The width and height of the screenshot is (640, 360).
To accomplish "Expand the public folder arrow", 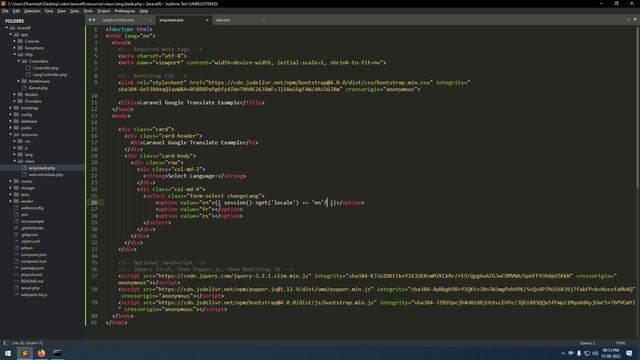I will coord(11,128).
